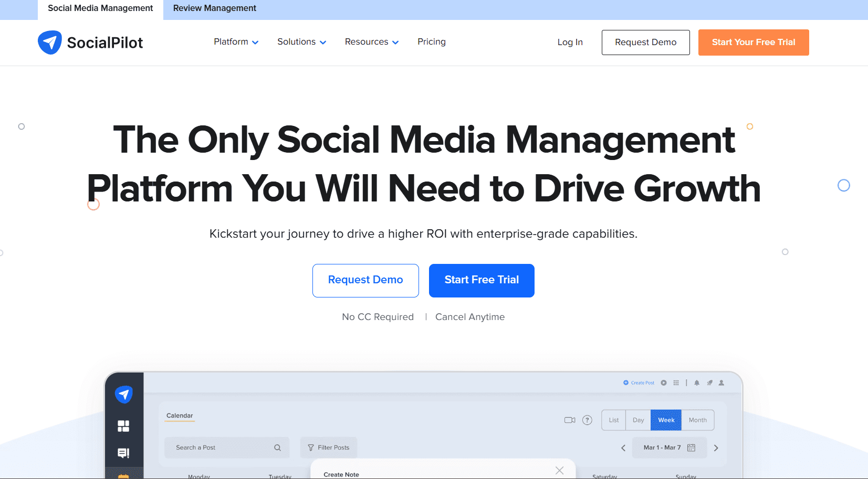Switch the calendar to List view
868x479 pixels.
point(613,420)
